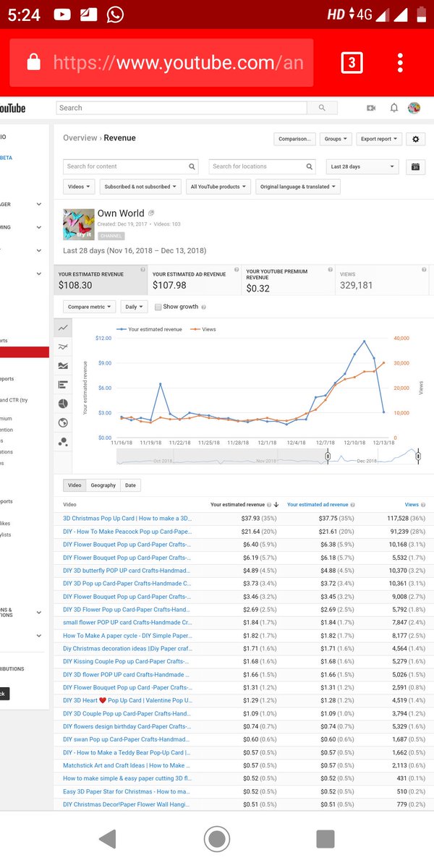
Task: Select the pie chart view icon
Action: pyautogui.click(x=63, y=404)
